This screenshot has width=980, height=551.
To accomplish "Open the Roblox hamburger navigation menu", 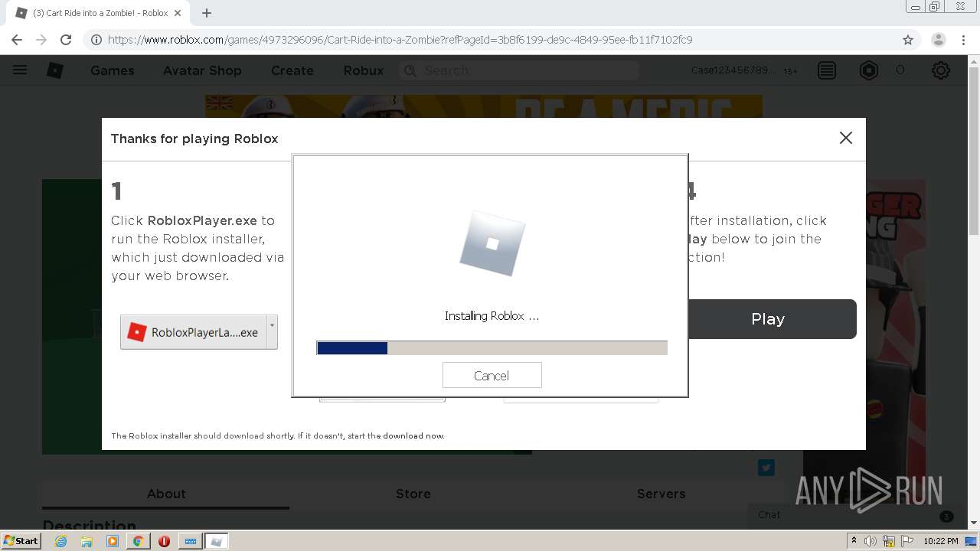I will click(20, 70).
